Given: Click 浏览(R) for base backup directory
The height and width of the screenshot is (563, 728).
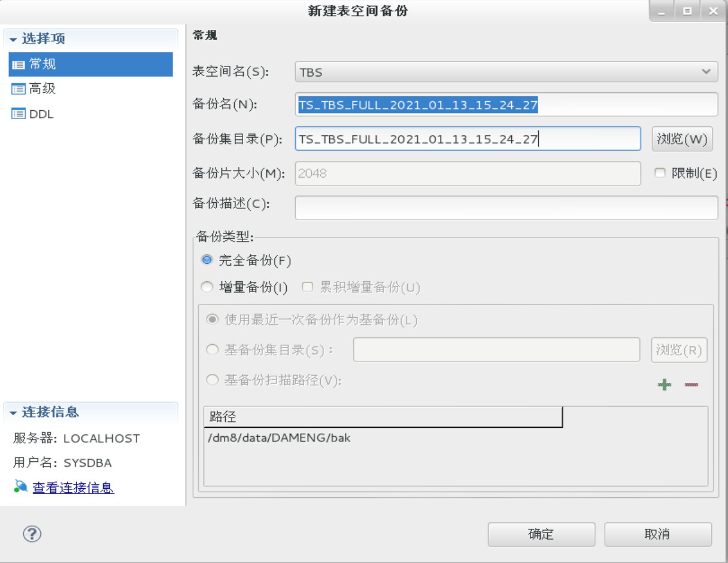Looking at the screenshot, I should point(679,350).
